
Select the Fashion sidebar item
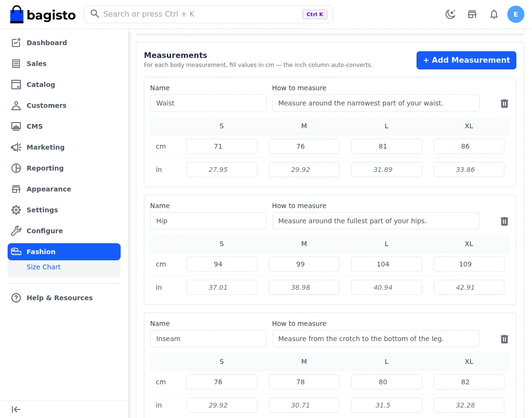click(x=64, y=252)
